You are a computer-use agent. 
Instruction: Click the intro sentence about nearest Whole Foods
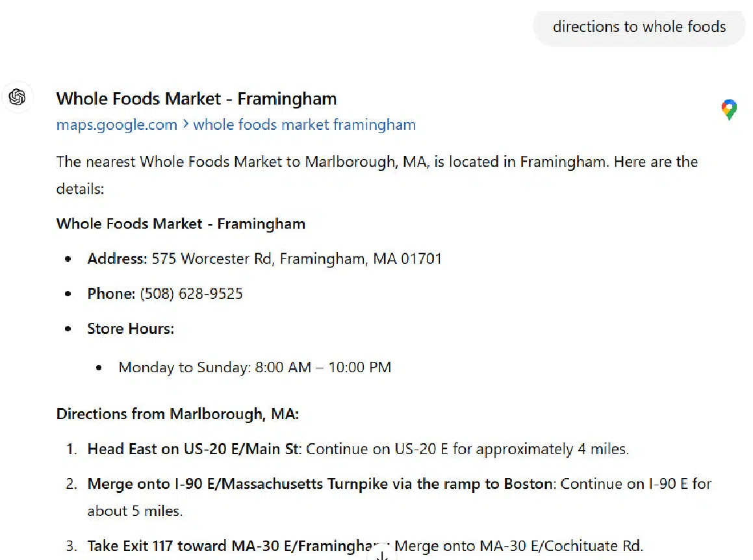click(x=377, y=175)
